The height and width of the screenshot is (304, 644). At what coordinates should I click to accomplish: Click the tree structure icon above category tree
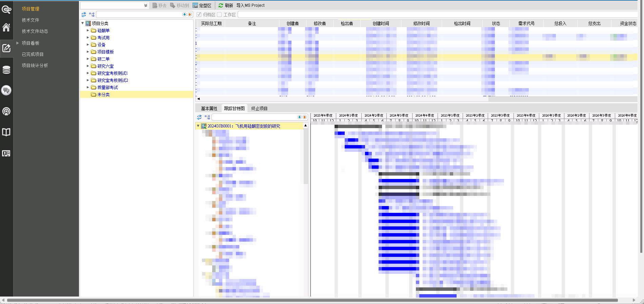pyautogui.click(x=92, y=15)
